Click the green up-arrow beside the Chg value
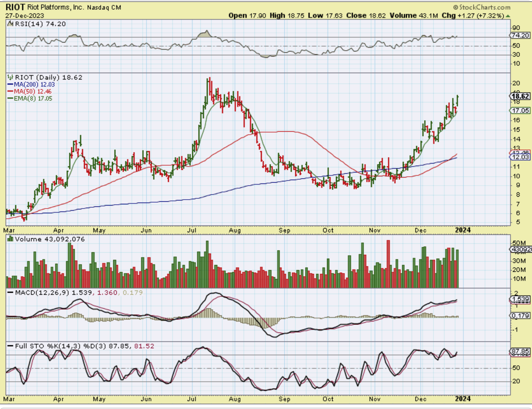 tap(508, 16)
